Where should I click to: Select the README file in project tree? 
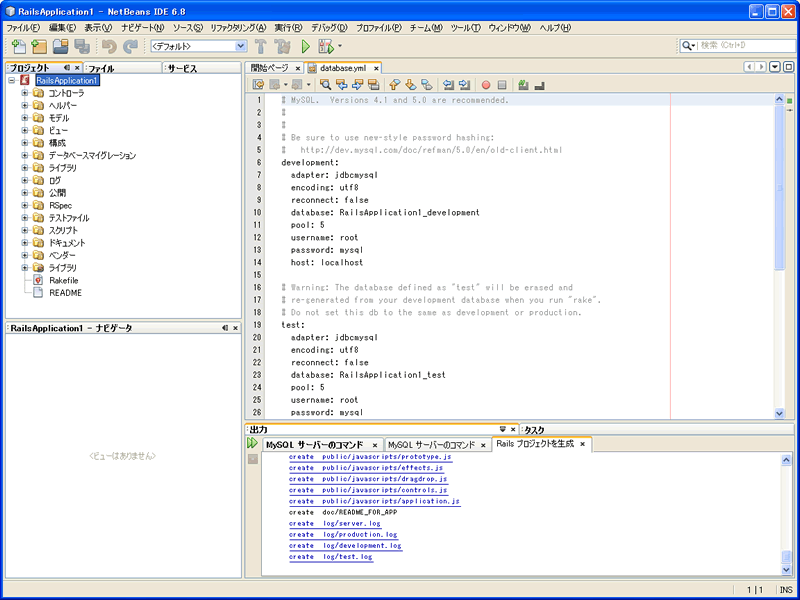click(x=65, y=293)
